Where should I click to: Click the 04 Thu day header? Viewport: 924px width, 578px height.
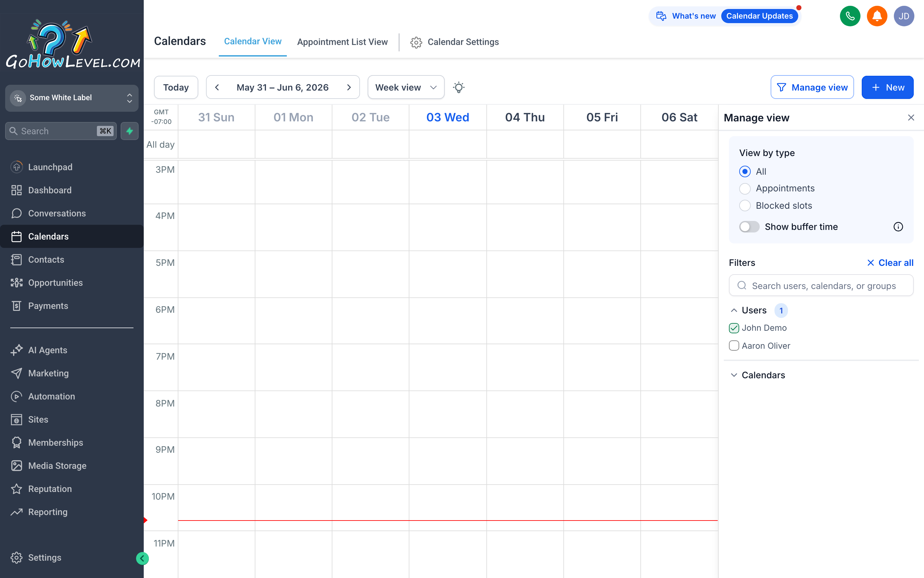coord(525,117)
